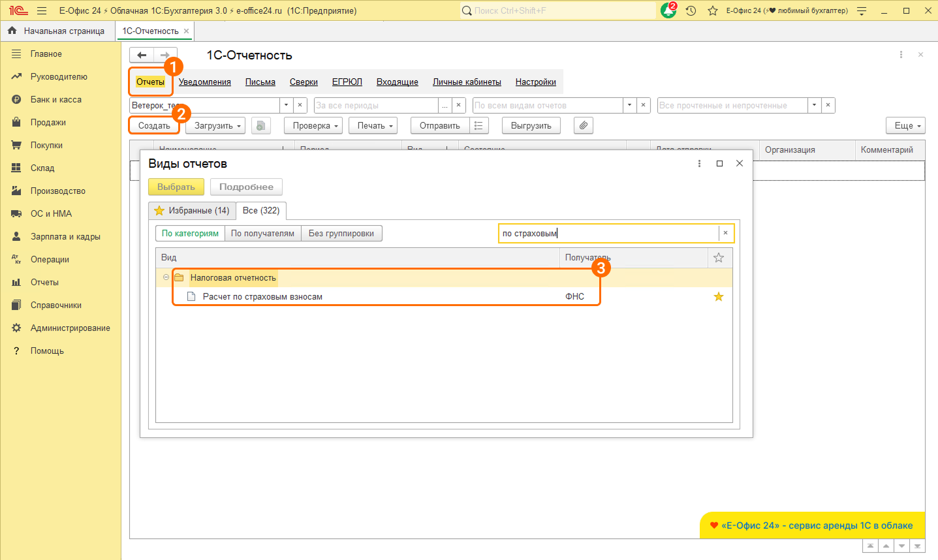This screenshot has width=938, height=560.
Task: Click the Отправить button
Action: [440, 125]
